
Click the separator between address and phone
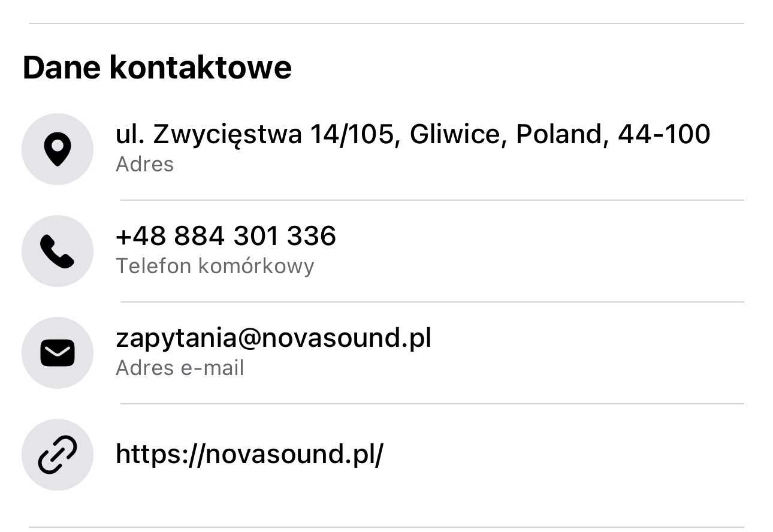click(x=431, y=200)
